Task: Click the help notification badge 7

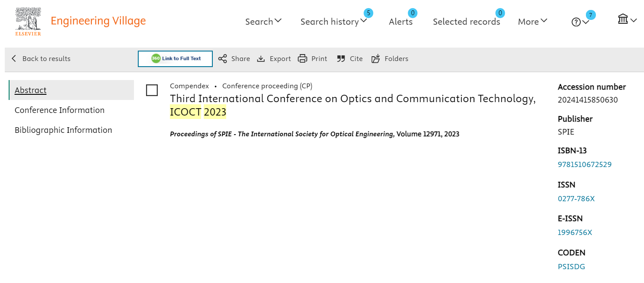Action: pyautogui.click(x=590, y=15)
